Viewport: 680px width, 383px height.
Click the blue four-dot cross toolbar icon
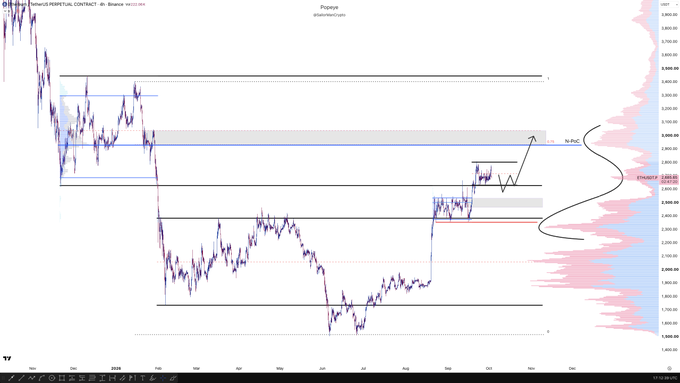pos(163,378)
